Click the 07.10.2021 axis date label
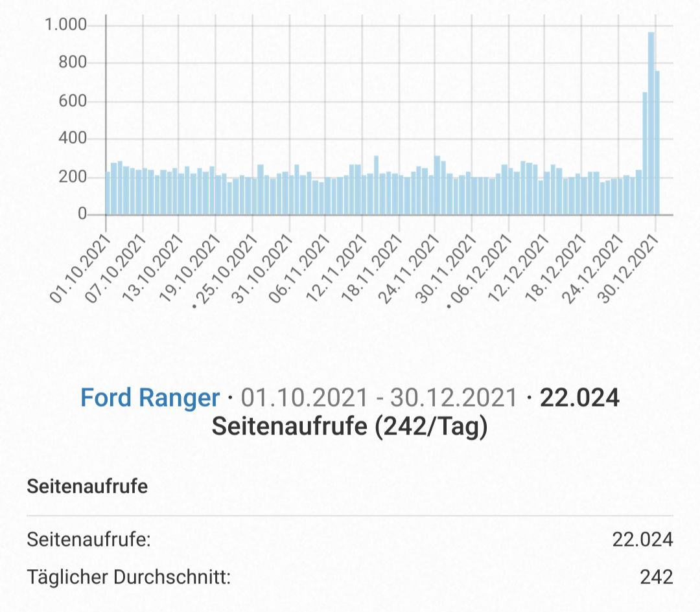700x612 pixels. click(117, 269)
